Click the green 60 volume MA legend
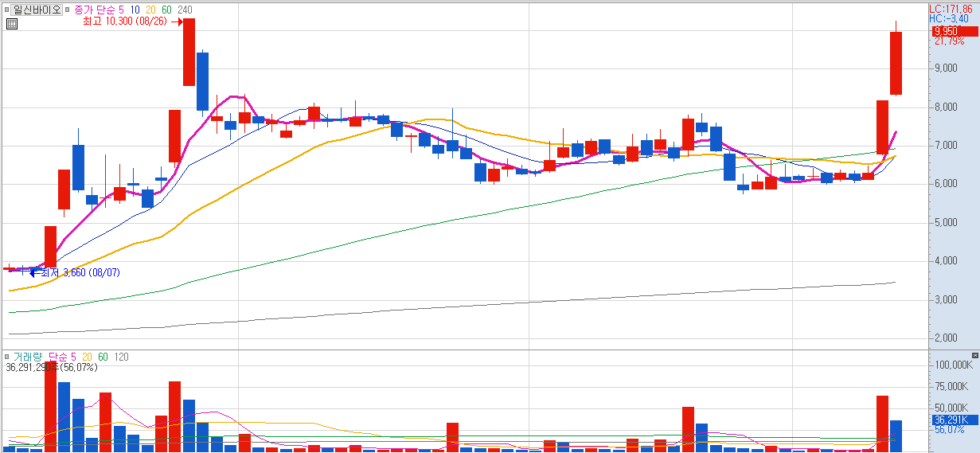The height and width of the screenshot is (453, 980). (x=103, y=357)
